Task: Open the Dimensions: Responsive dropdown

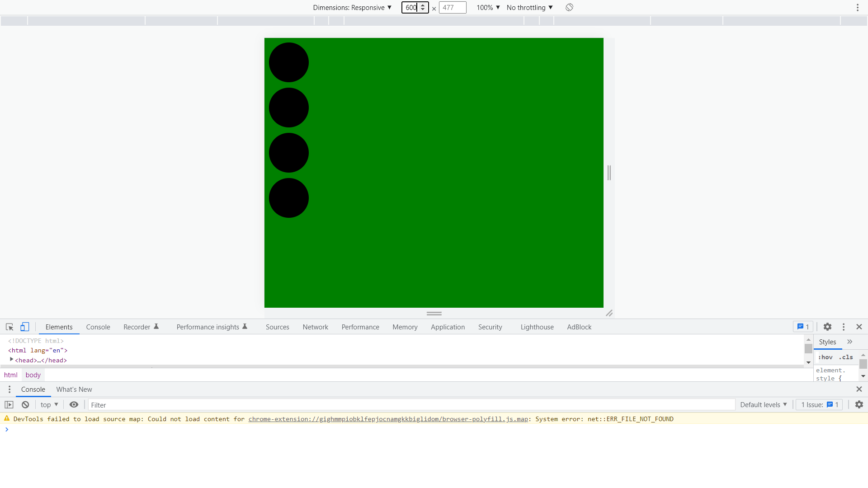Action: click(x=352, y=7)
